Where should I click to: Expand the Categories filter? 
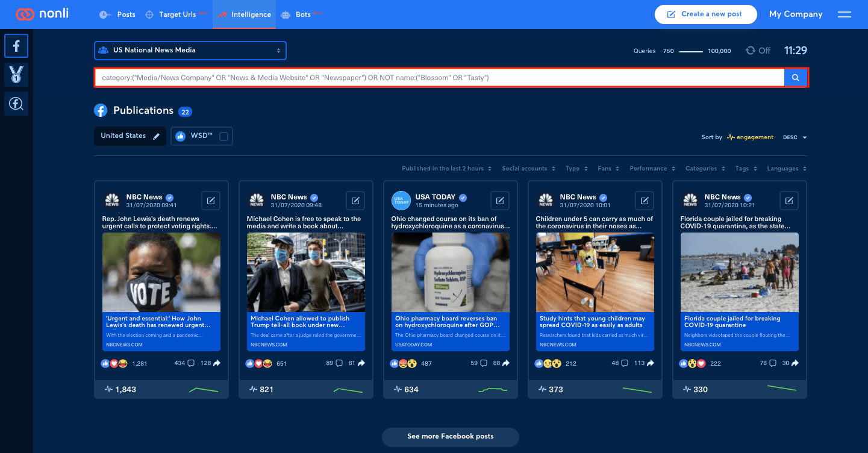pyautogui.click(x=705, y=169)
